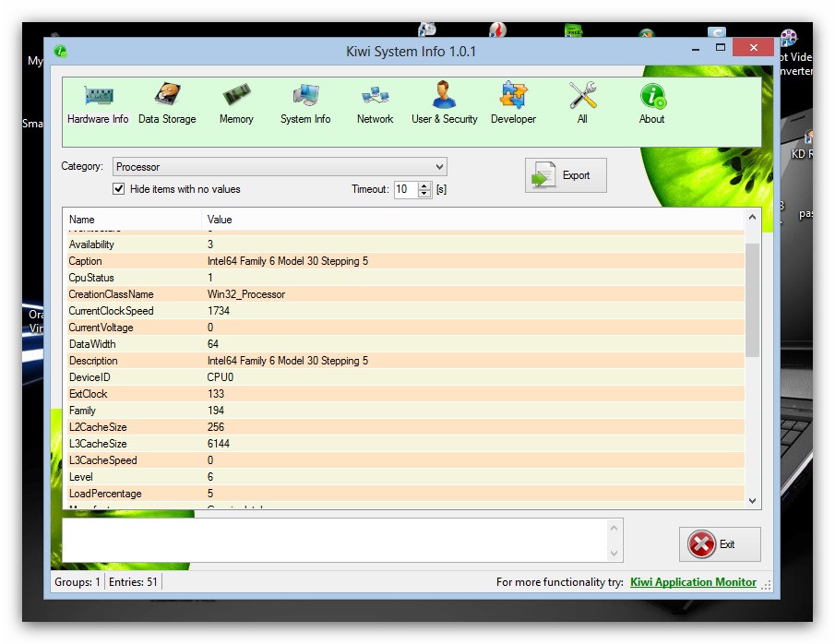Open the Developer section
The width and height of the screenshot is (835, 644).
click(513, 104)
